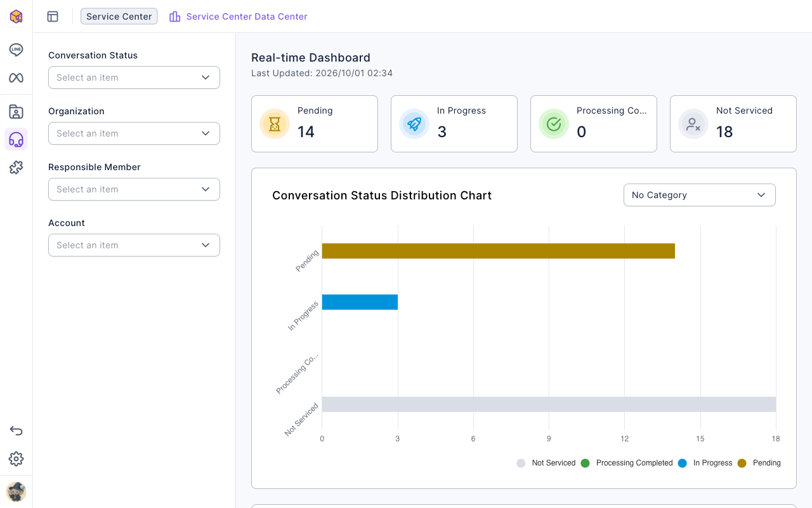This screenshot has height=508, width=812.
Task: Open the settings gear icon
Action: (16, 458)
